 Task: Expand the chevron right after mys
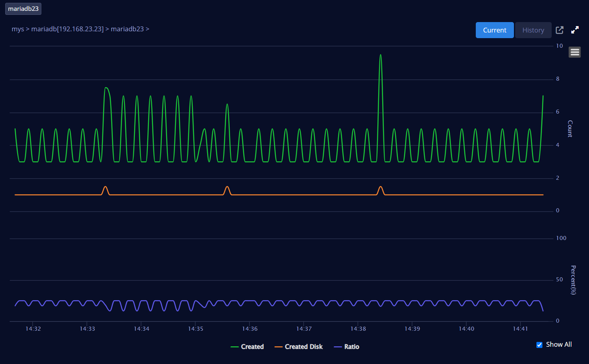click(28, 29)
